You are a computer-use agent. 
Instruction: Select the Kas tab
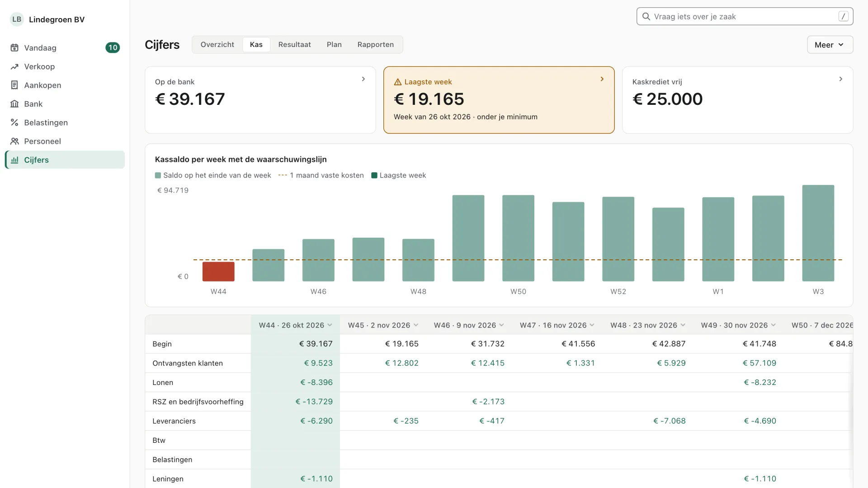click(256, 45)
